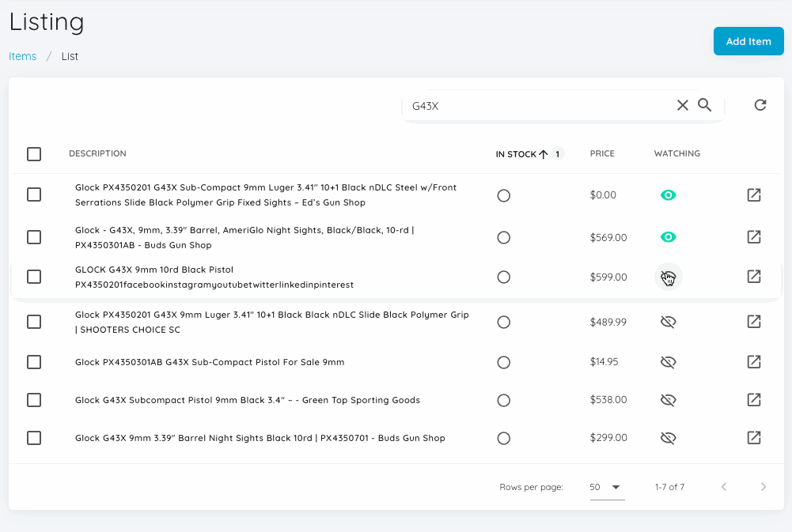This screenshot has width=792, height=532.
Task: Clear the G43X search text
Action: tap(682, 105)
